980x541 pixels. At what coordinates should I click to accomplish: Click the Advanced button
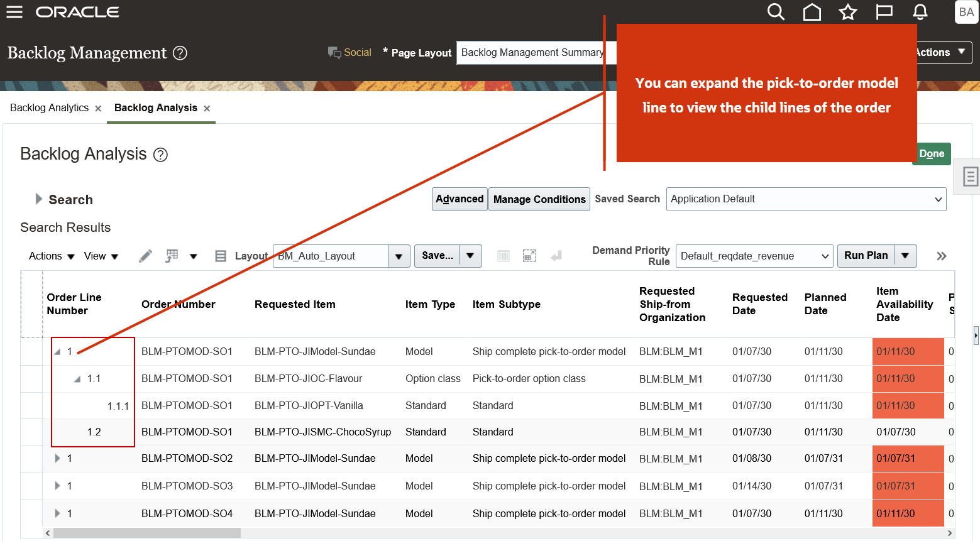click(x=460, y=199)
